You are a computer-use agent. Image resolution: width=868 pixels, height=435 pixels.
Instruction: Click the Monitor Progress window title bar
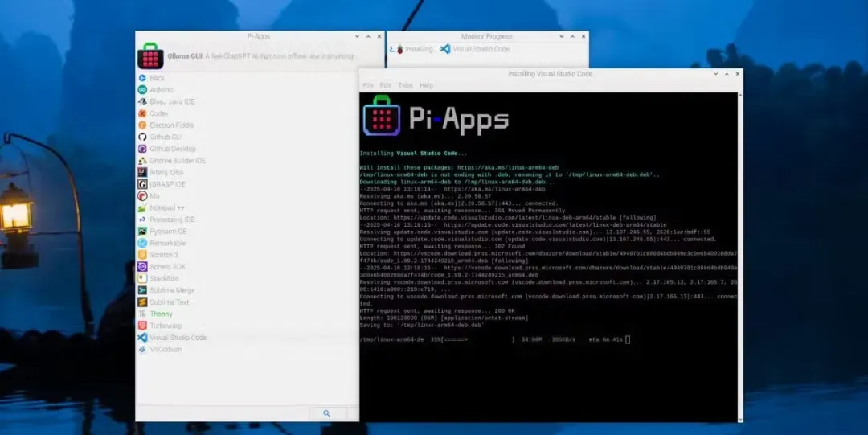[x=487, y=36]
